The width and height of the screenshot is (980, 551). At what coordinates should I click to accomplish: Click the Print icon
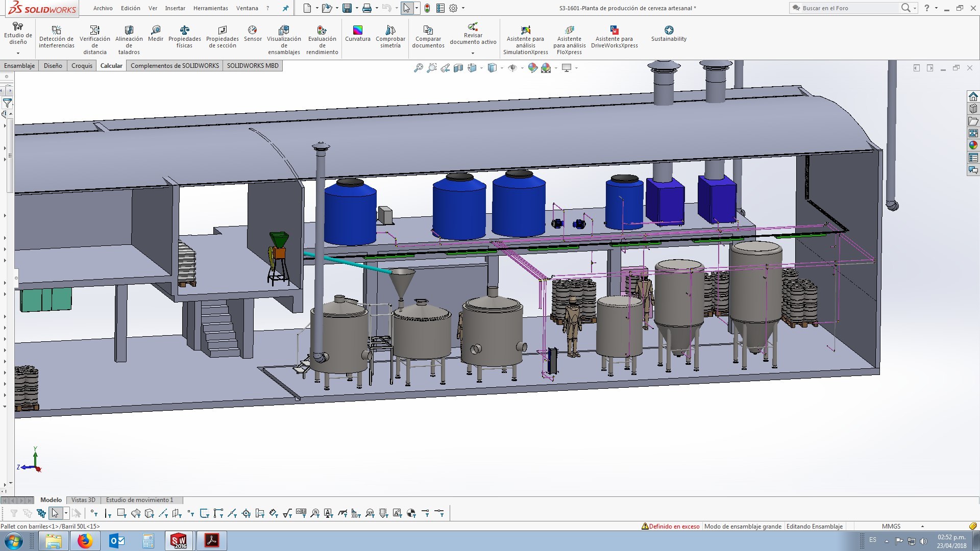click(x=366, y=8)
